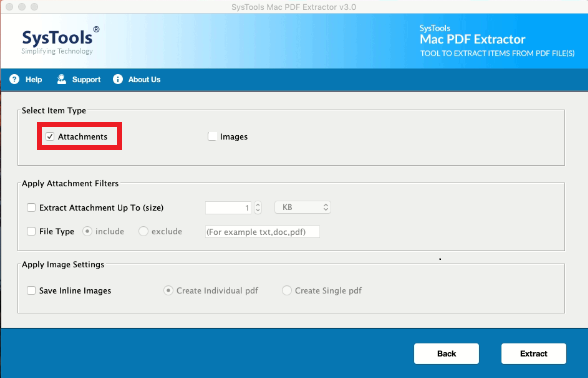Click the About Us info icon
The height and width of the screenshot is (378, 588).
[x=118, y=79]
